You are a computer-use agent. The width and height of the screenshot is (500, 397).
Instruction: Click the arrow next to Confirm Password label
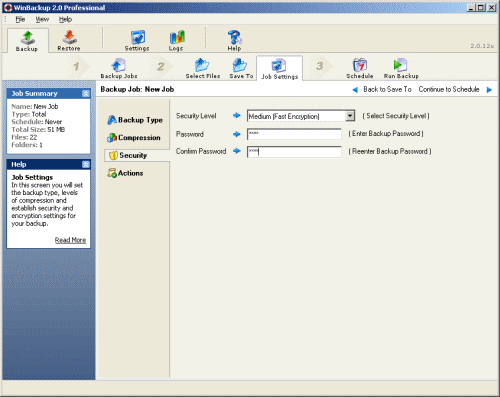[x=237, y=151]
